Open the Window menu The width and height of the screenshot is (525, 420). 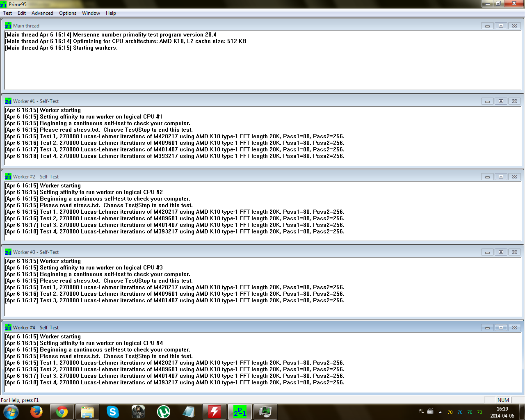(x=91, y=13)
